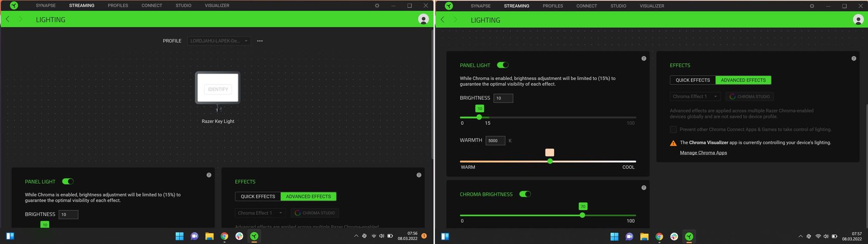Open File Explorer from the right taskbar

click(644, 236)
